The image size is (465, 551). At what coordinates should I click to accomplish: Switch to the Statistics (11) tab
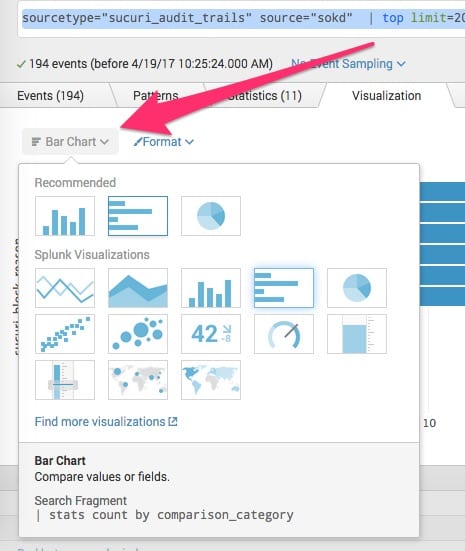(x=264, y=96)
